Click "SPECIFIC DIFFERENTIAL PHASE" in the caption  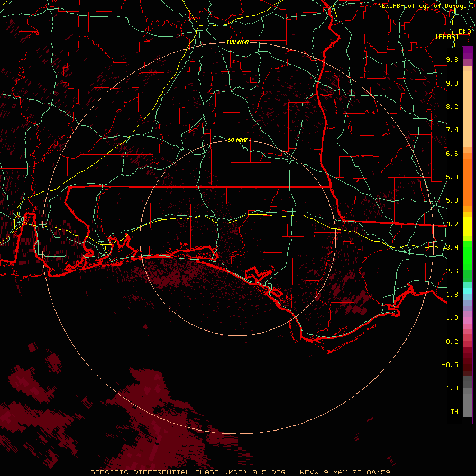pos(154,472)
